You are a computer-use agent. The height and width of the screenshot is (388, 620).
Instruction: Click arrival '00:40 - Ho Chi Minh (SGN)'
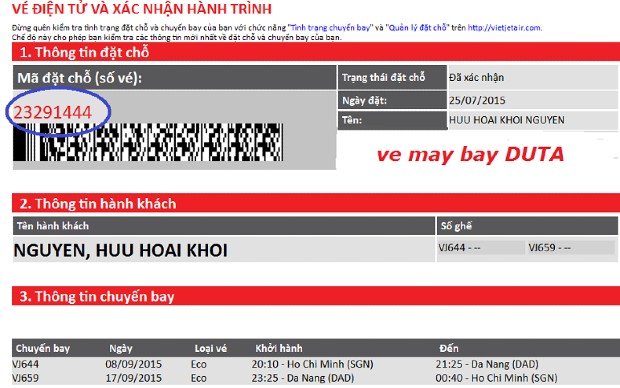tap(496, 378)
